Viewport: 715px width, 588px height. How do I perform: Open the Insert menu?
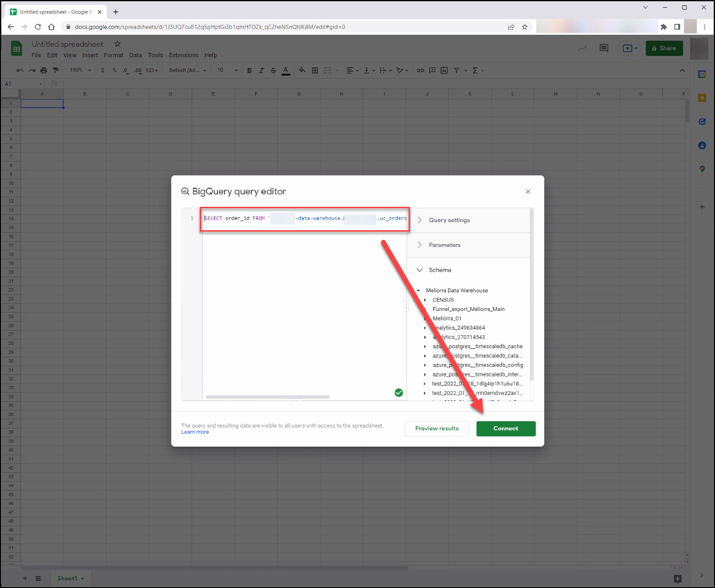click(90, 55)
